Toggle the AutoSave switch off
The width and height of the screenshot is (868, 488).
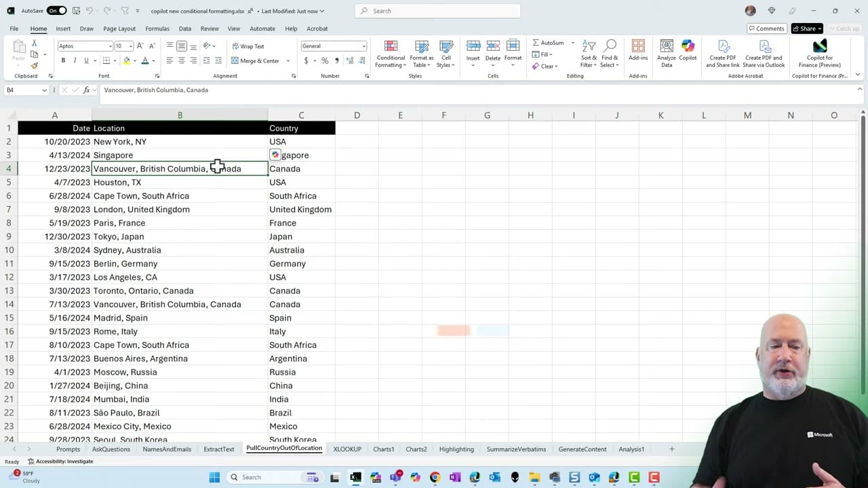(x=55, y=11)
